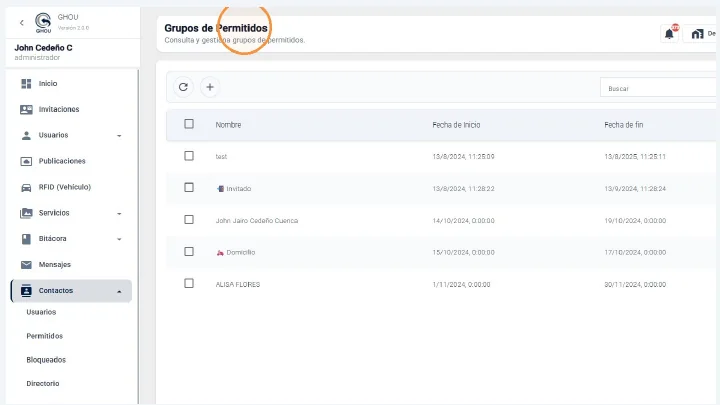Click the back arrow in sidebar header
720x405 pixels.
click(x=22, y=22)
